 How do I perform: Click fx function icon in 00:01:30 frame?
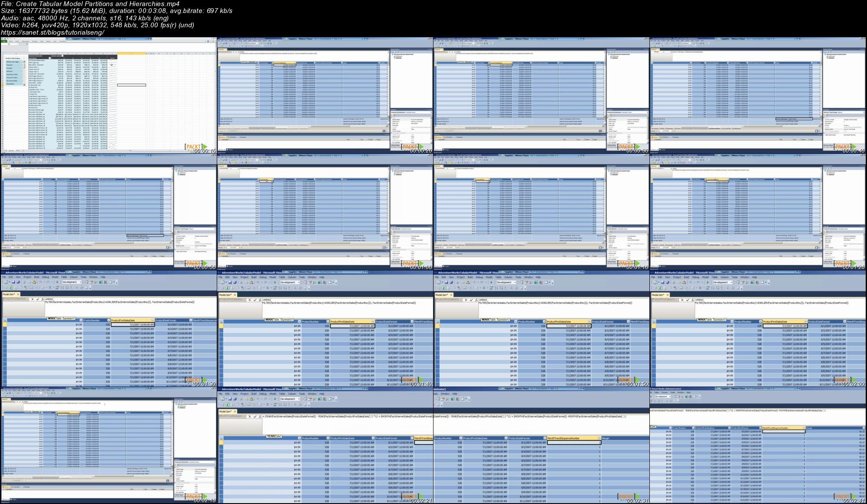coord(42,299)
